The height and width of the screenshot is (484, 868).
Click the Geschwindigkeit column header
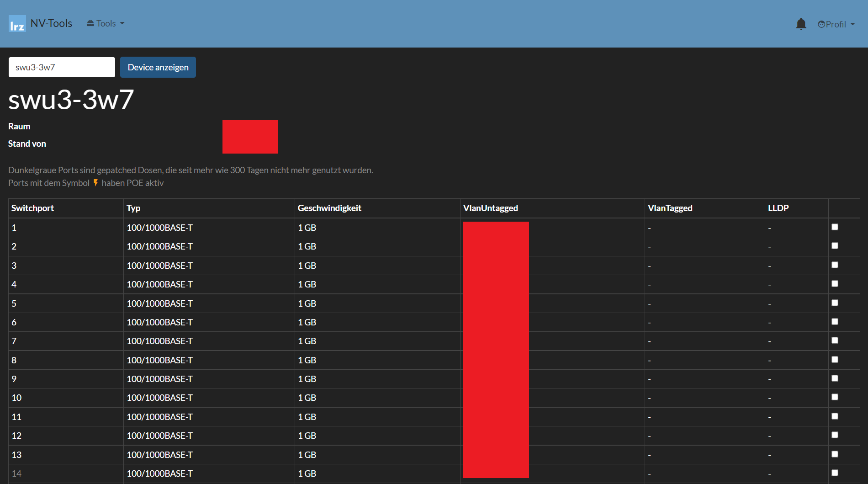click(x=329, y=208)
